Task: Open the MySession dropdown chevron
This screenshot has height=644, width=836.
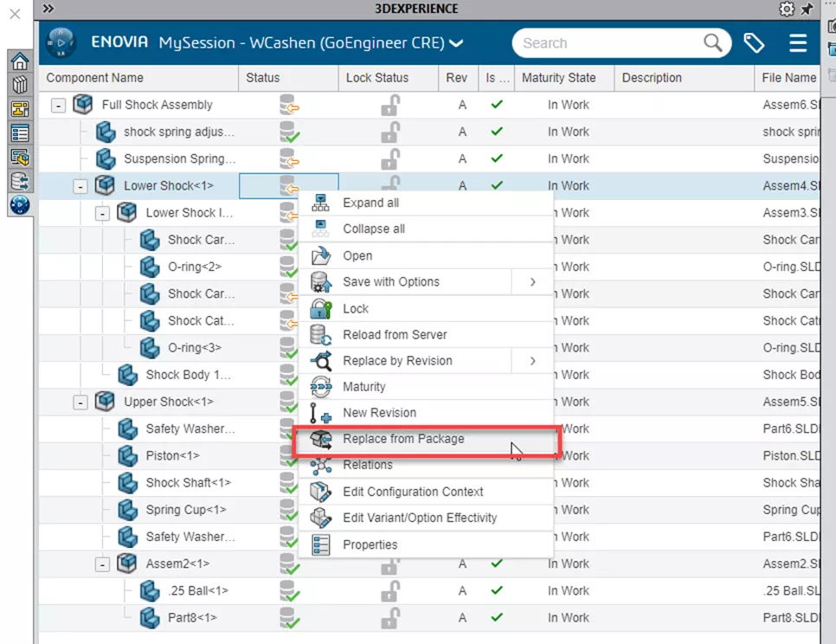Action: click(456, 43)
